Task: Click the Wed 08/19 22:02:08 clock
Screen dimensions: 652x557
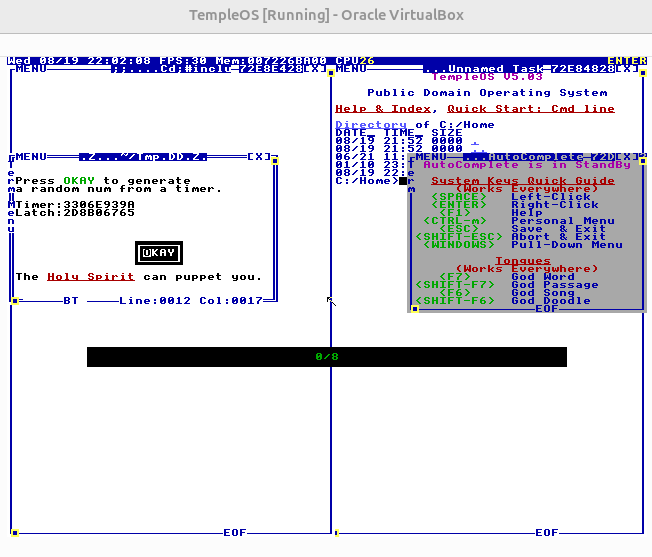Action: point(79,61)
